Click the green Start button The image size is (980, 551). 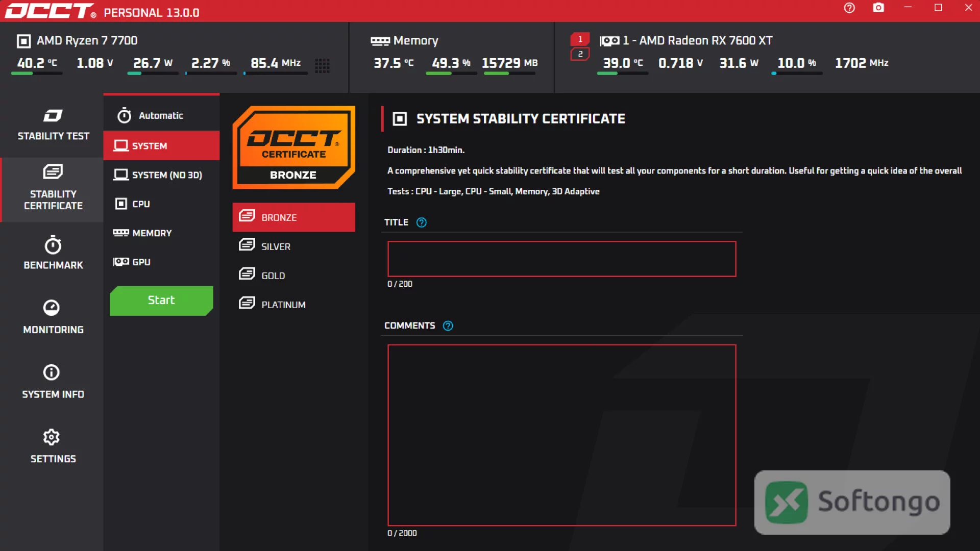click(161, 300)
